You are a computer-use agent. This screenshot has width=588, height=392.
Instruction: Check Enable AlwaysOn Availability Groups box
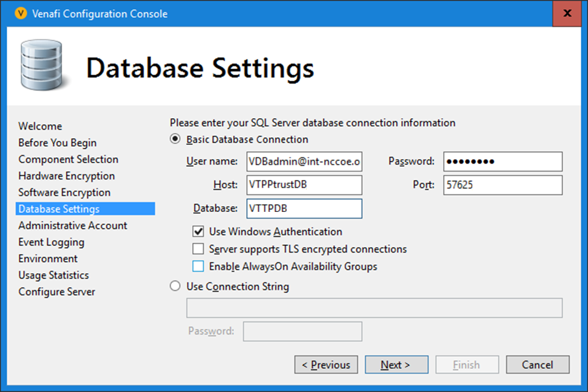(198, 267)
